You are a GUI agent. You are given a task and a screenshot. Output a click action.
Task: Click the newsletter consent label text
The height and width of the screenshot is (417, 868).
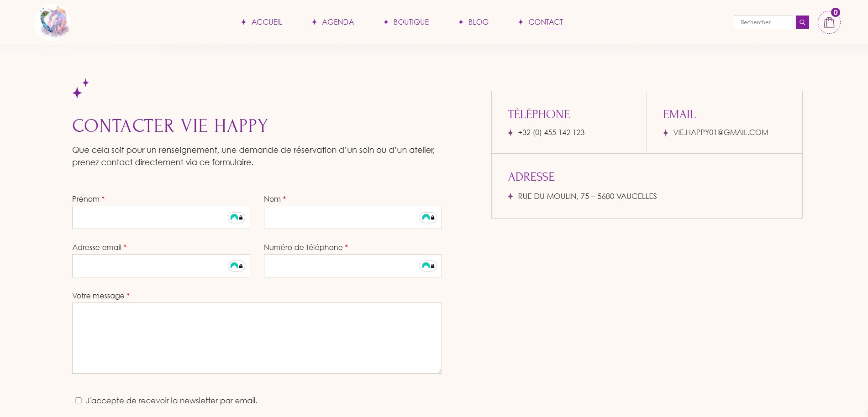pyautogui.click(x=172, y=401)
